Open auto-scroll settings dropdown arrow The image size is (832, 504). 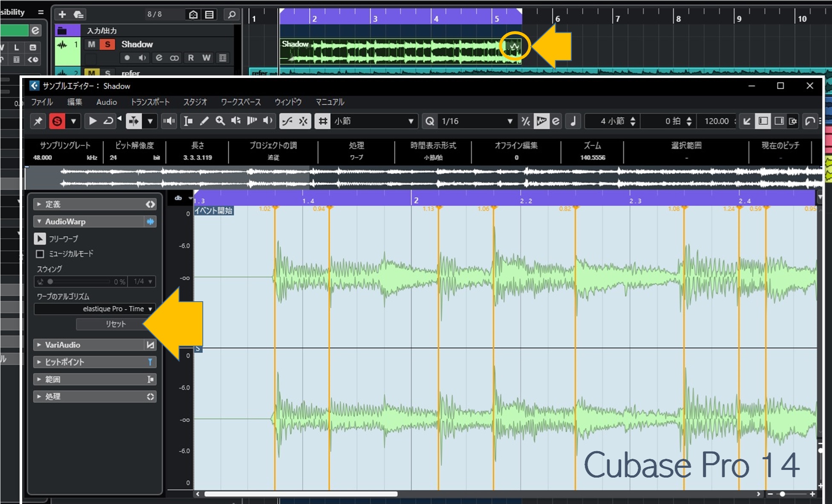click(150, 121)
